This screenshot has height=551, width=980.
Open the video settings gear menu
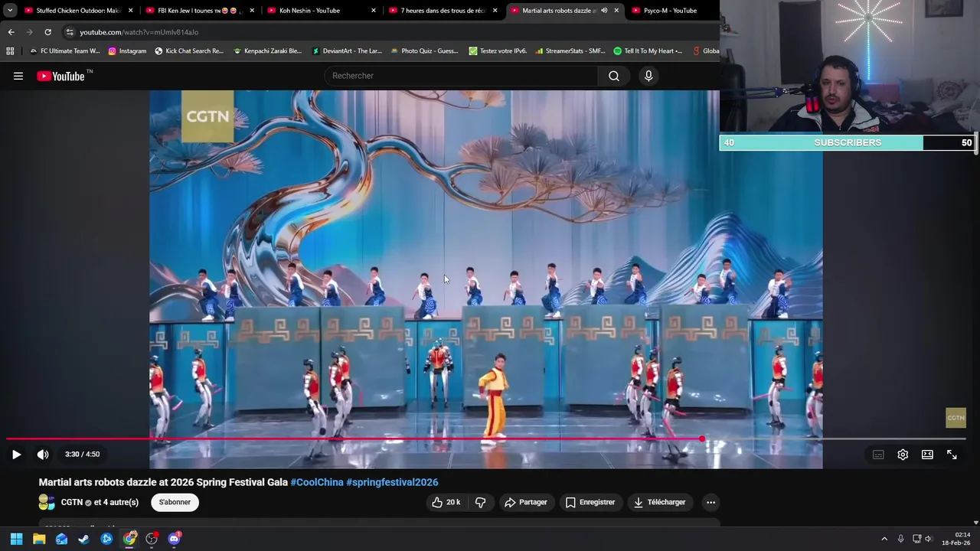coord(903,455)
